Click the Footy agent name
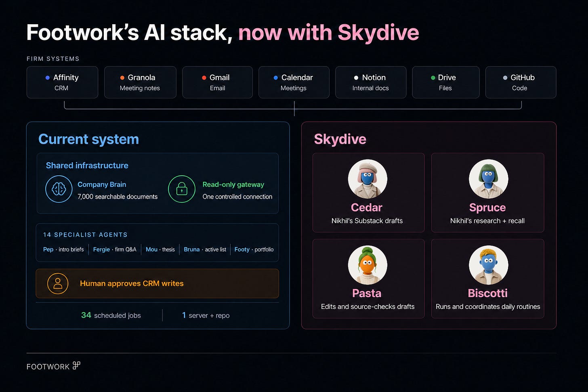Screen dimensions: 588x392 tap(242, 249)
